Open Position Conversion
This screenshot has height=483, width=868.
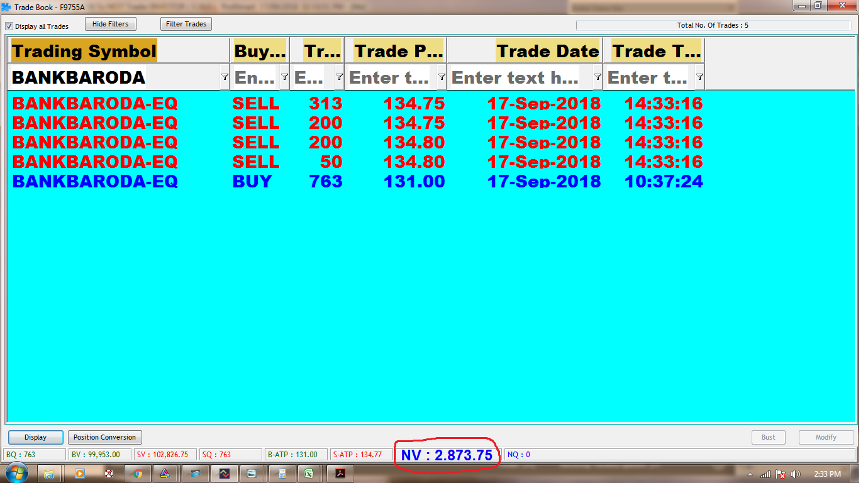click(104, 437)
